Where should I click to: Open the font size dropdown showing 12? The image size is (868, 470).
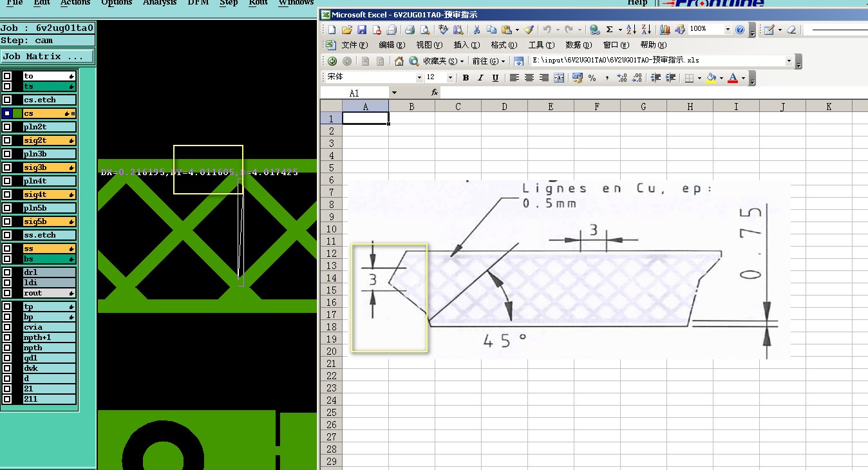pyautogui.click(x=450, y=77)
